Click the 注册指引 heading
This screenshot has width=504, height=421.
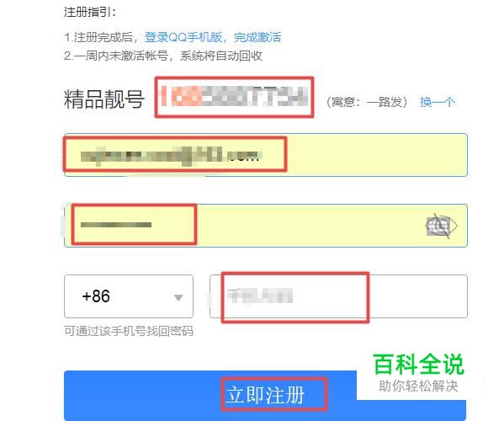coord(90,13)
